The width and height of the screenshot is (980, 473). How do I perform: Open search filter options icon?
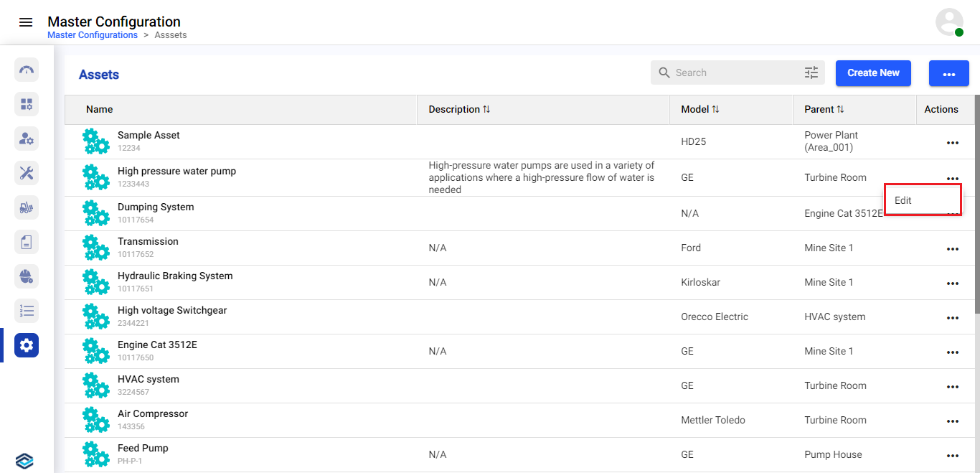pos(811,72)
